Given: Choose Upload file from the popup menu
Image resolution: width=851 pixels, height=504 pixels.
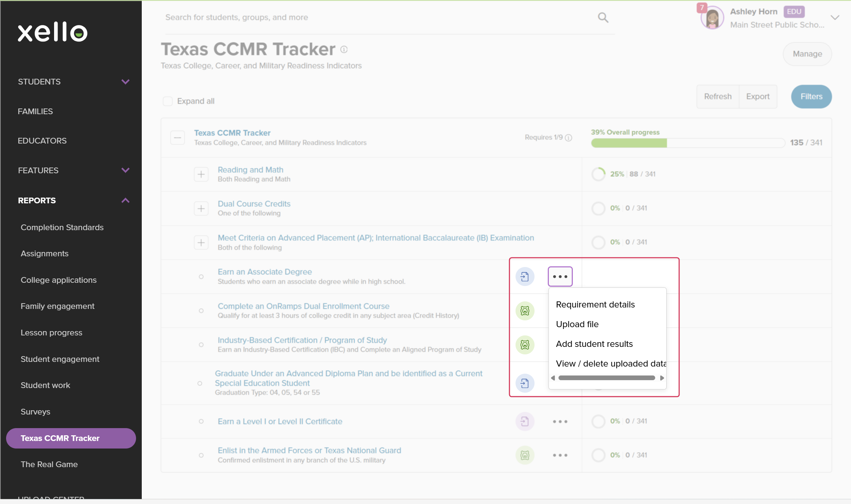Looking at the screenshot, I should (x=577, y=324).
